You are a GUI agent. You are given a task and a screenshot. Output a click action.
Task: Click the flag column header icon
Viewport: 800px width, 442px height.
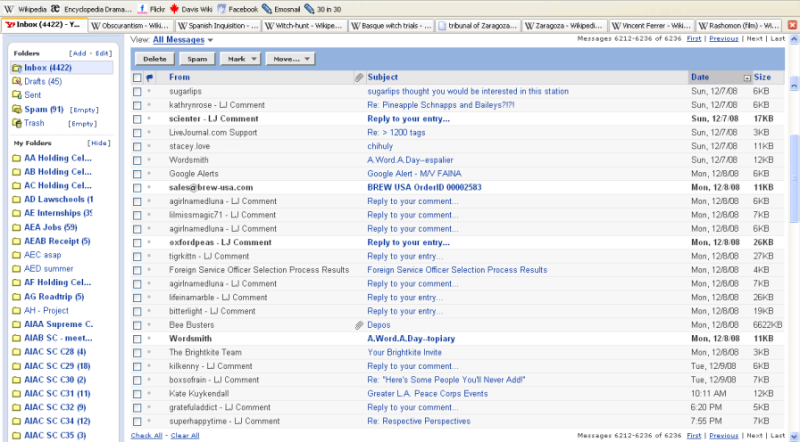(x=149, y=78)
